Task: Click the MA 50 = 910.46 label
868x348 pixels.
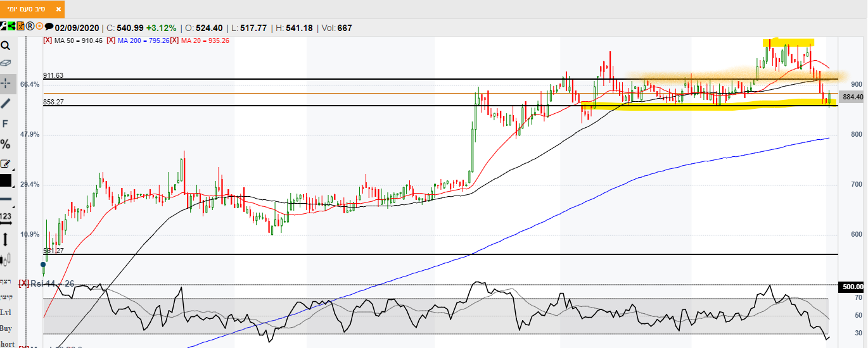Action: (x=79, y=40)
